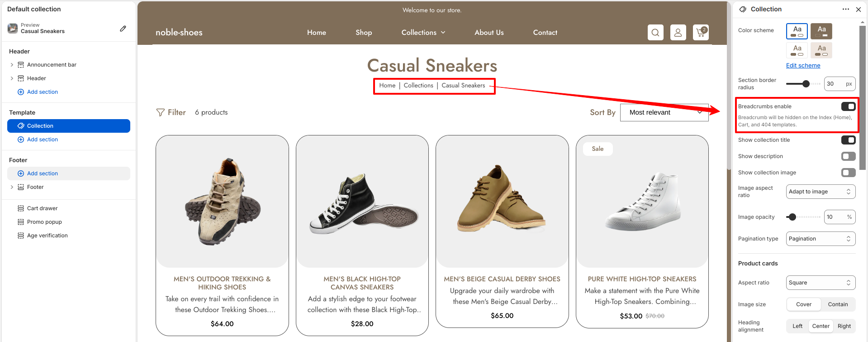The width and height of the screenshot is (868, 342).
Task: Enable Show collection image toggle
Action: coord(848,173)
